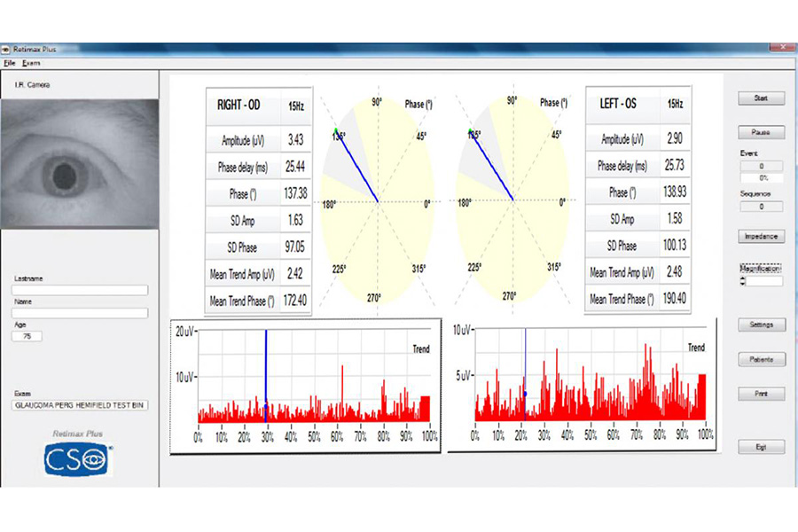This screenshot has height=532, width=798.
Task: Click the blue marker in right eye Trend chart
Action: [266, 406]
